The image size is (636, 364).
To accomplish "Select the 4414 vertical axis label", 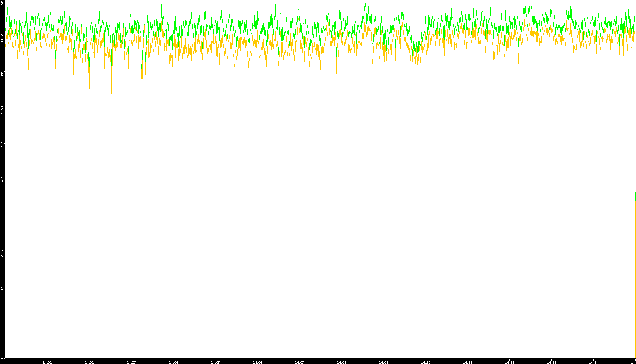I will tap(2, 145).
